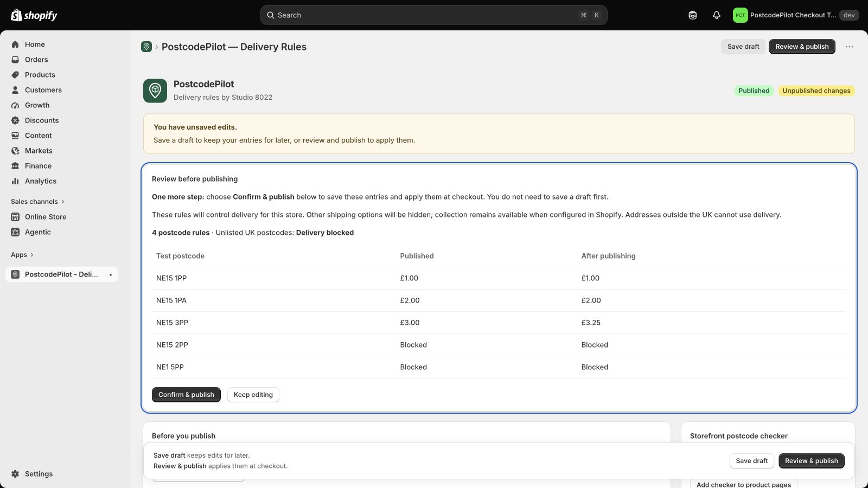Screen dimensions: 868x488
Task: Click the Shopify logo
Action: pyautogui.click(x=34, y=15)
